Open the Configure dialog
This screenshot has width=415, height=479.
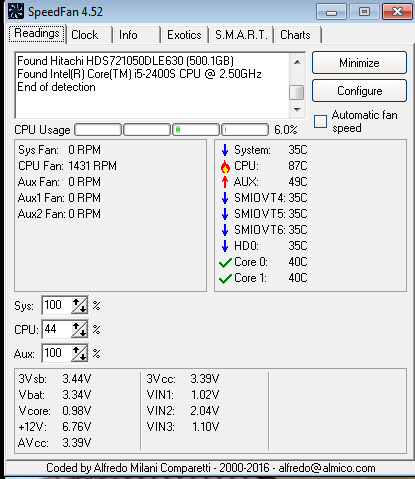tap(359, 91)
